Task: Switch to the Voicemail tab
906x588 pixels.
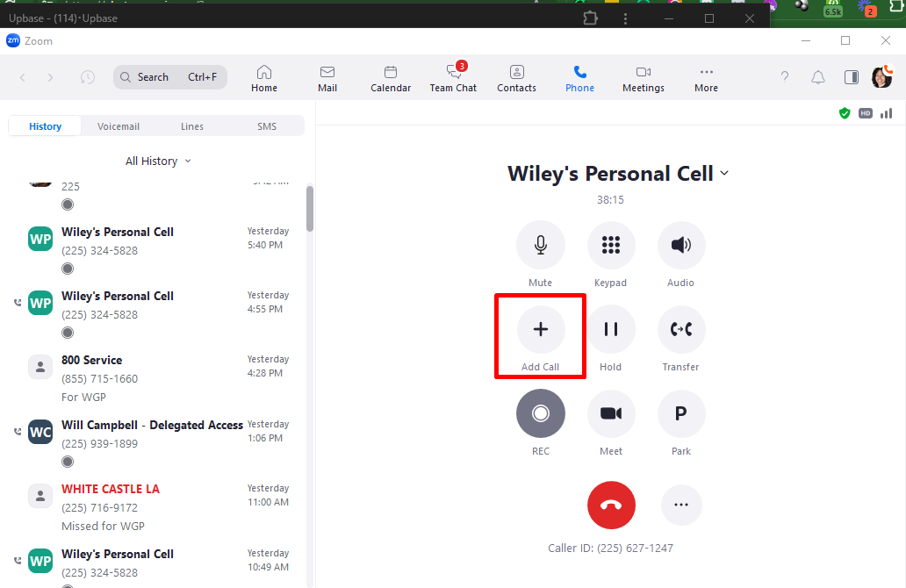Action: click(118, 125)
